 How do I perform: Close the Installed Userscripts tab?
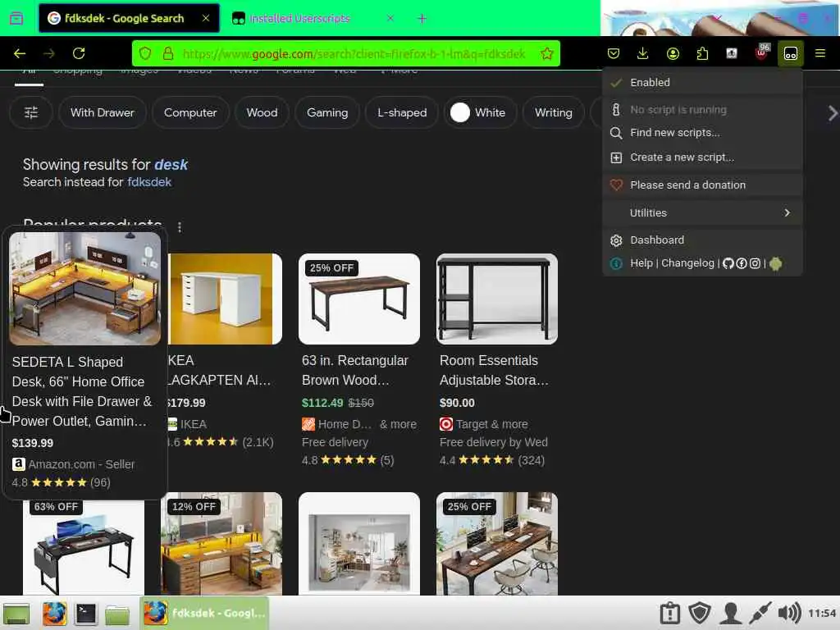pyautogui.click(x=390, y=18)
